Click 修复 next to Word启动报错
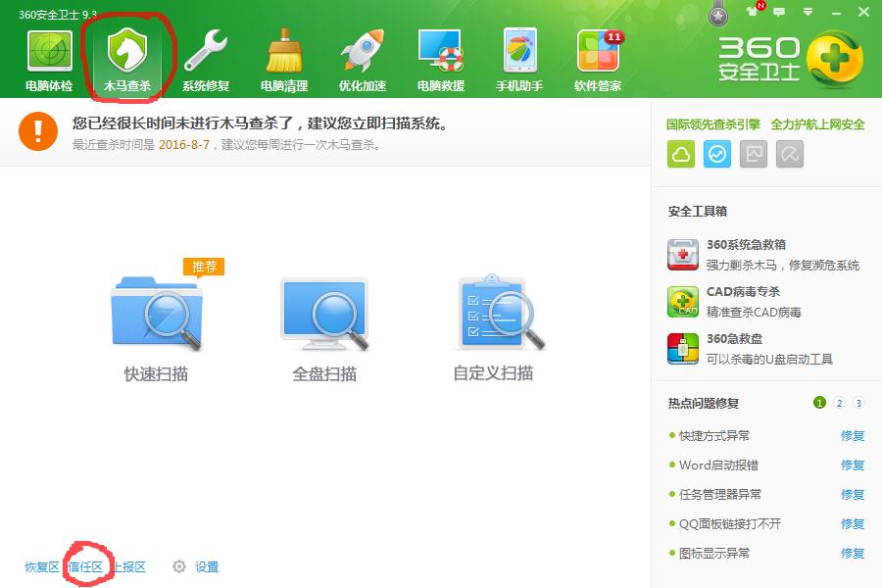This screenshot has width=882, height=588. [x=853, y=465]
